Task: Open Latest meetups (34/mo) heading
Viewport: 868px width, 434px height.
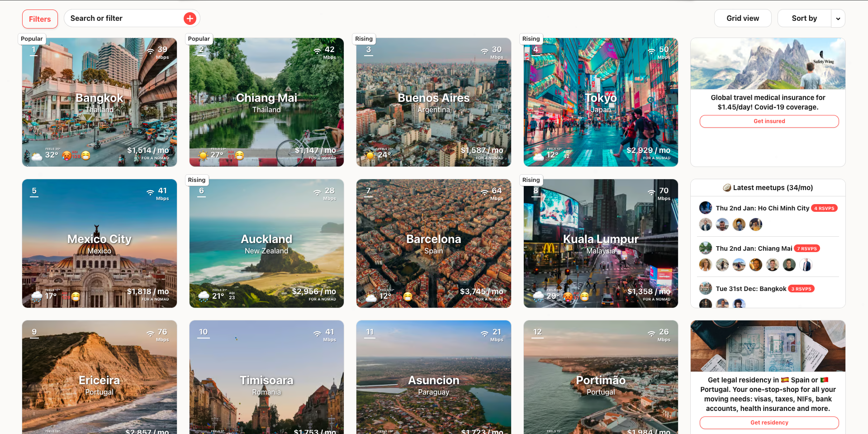Action: coord(768,188)
